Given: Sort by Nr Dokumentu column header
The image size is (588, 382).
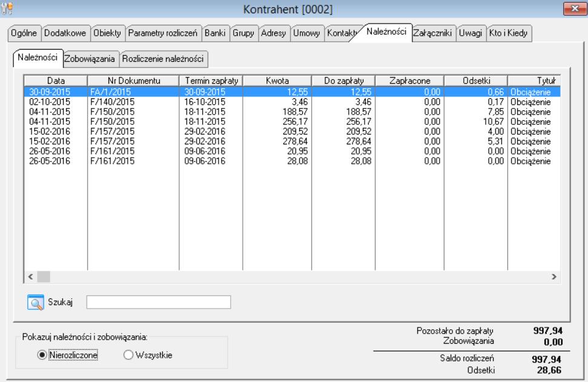Looking at the screenshot, I should point(133,81).
